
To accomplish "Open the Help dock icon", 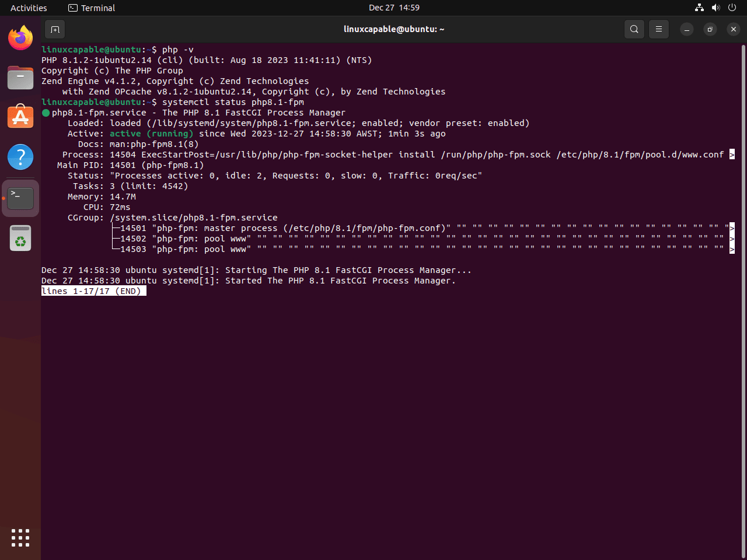I will [20, 157].
